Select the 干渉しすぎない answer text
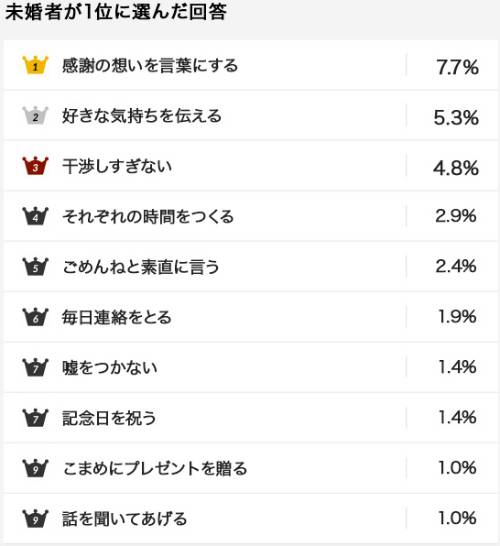 pos(117,166)
